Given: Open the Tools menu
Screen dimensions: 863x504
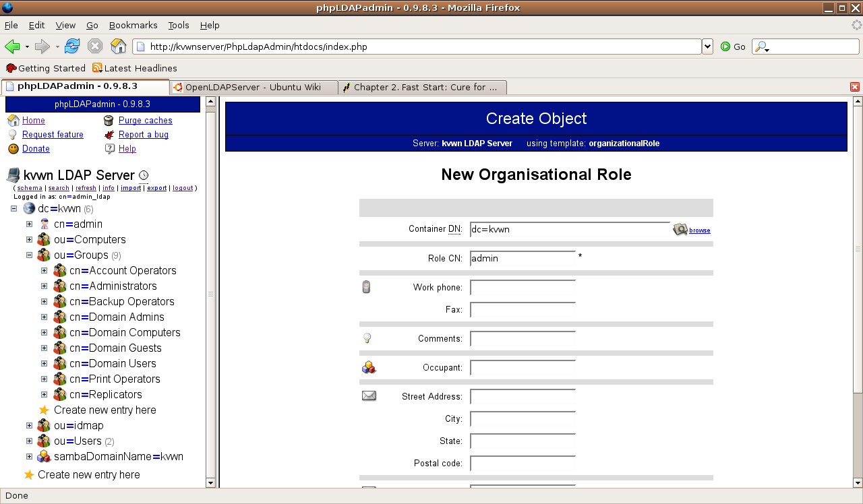Looking at the screenshot, I should click(179, 25).
